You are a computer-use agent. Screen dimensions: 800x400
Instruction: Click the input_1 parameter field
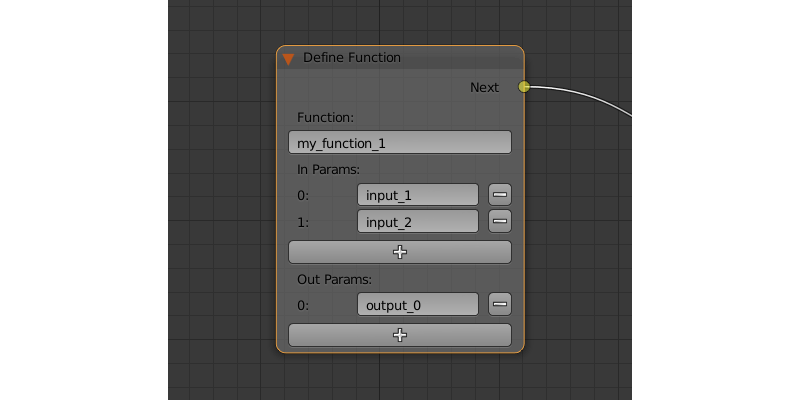[x=418, y=195]
